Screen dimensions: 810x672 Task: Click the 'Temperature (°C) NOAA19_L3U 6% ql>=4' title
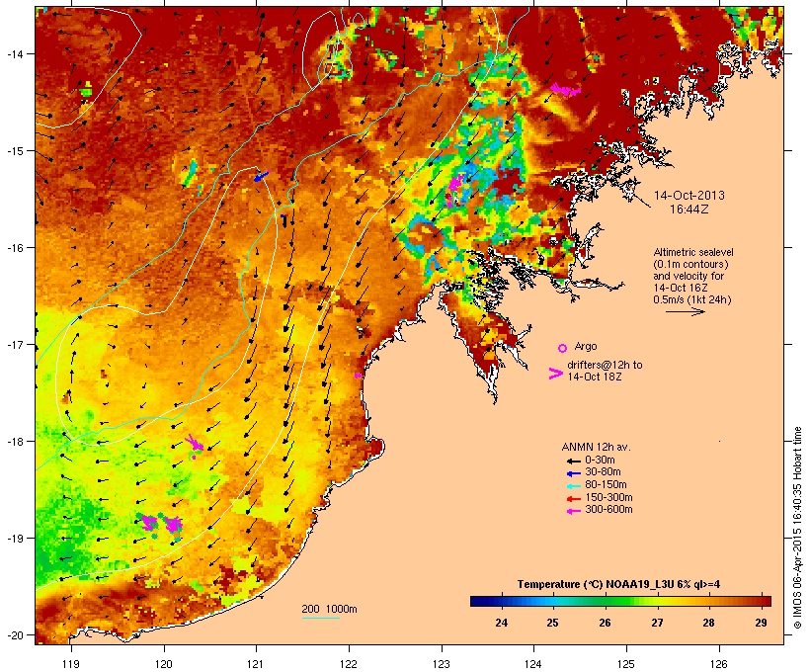pyautogui.click(x=619, y=585)
